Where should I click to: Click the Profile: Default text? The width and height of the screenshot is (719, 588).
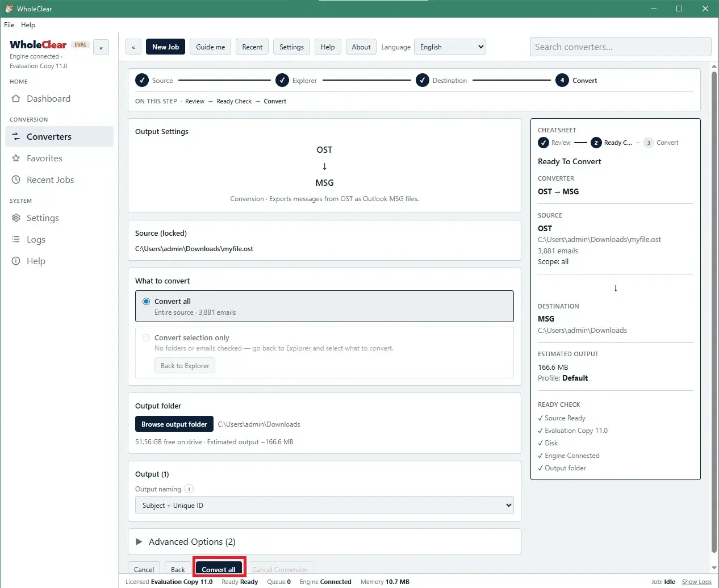[x=563, y=378]
